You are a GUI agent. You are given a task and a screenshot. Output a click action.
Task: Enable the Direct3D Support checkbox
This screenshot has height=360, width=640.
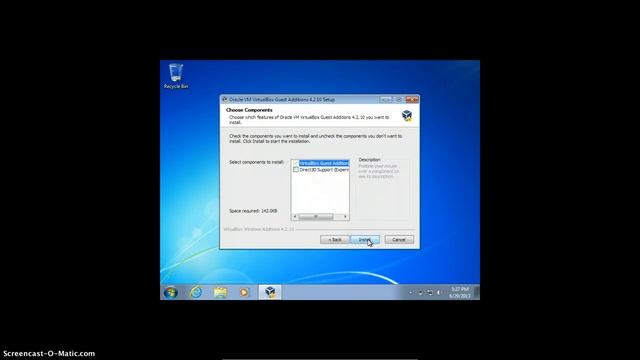pos(296,169)
